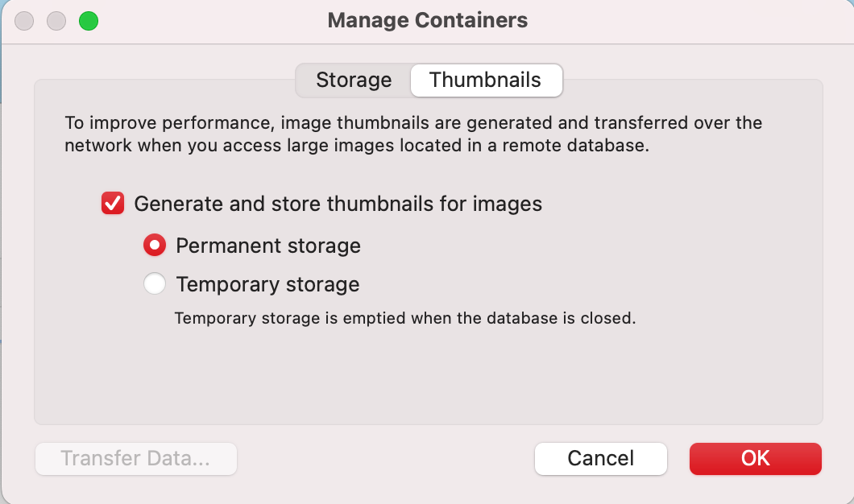Click empty space between Transfer Data and Cancel
854x504 pixels.
[385, 458]
